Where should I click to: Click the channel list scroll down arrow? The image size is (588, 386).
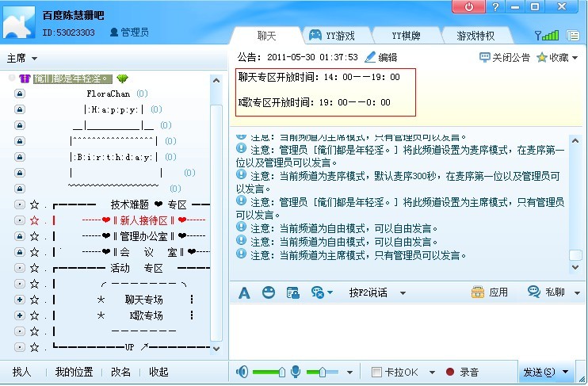pyautogui.click(x=216, y=349)
